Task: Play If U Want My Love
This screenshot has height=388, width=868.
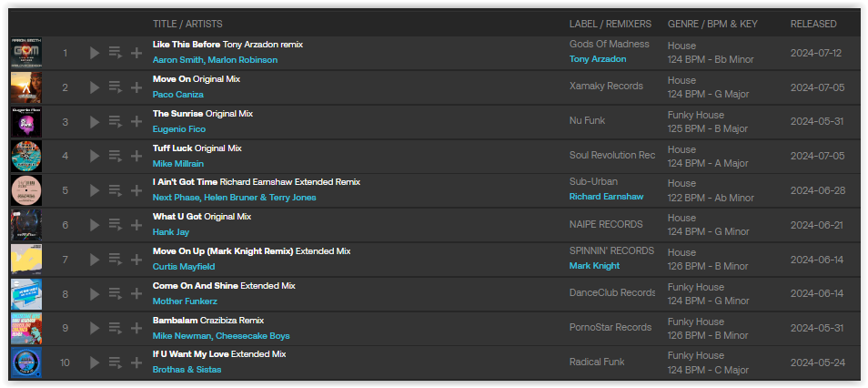Action: [95, 362]
